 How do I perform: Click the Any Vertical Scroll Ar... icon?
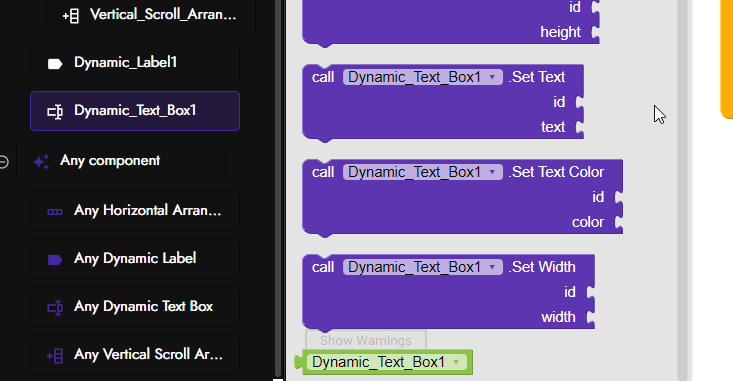pyautogui.click(x=55, y=356)
